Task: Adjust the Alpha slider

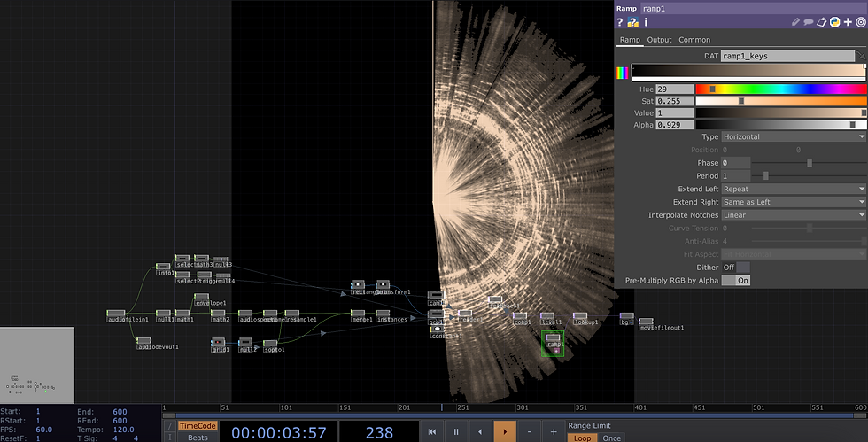Action: click(x=781, y=125)
